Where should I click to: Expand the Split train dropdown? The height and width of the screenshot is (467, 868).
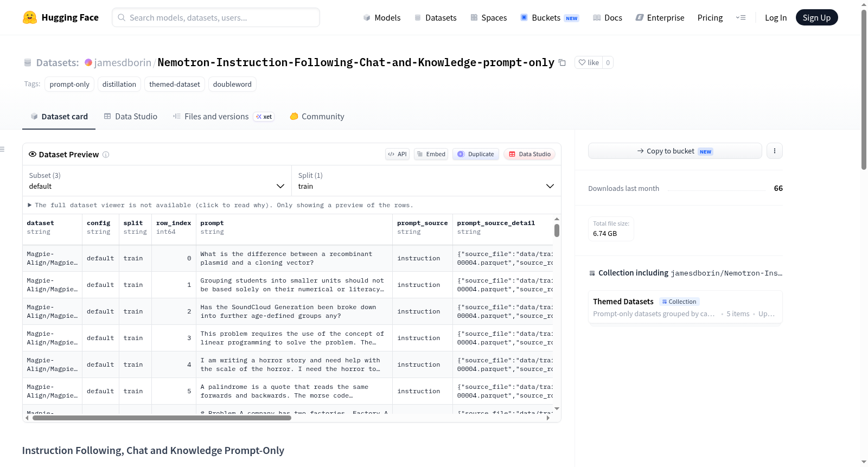click(x=426, y=181)
